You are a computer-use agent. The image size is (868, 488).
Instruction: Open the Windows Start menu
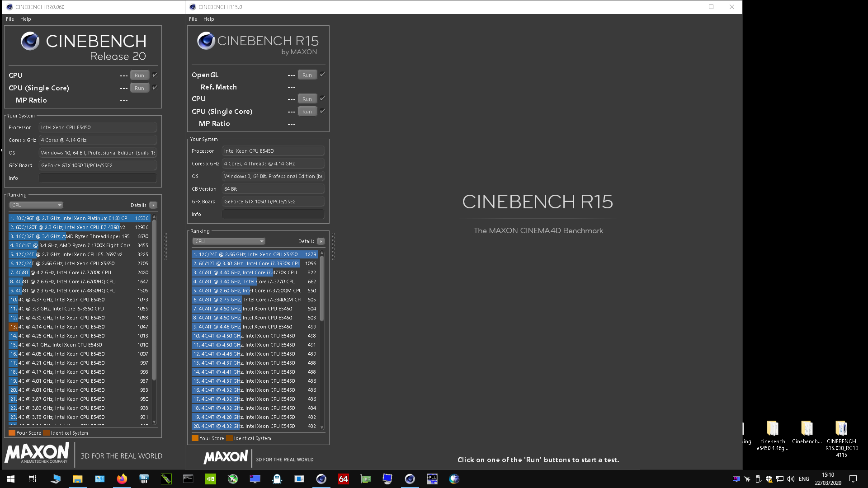point(11,479)
